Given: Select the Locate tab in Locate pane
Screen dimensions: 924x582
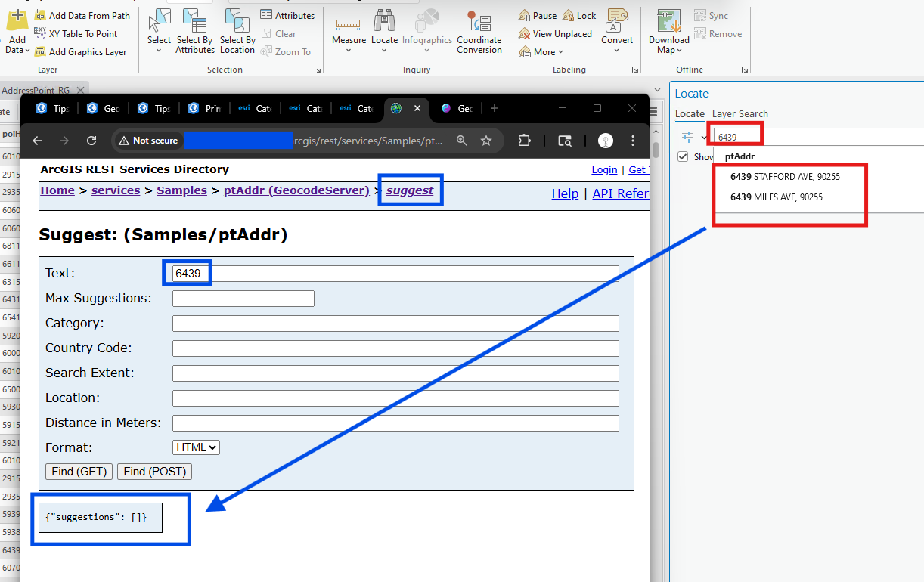Looking at the screenshot, I should click(x=690, y=114).
